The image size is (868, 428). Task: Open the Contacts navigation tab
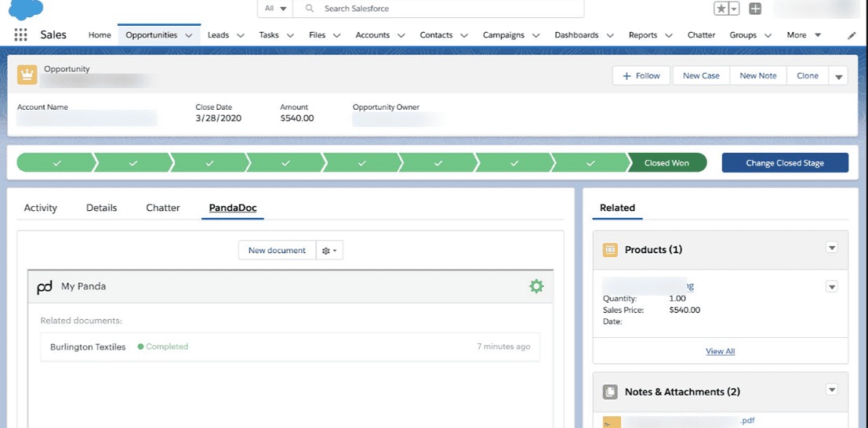[436, 34]
